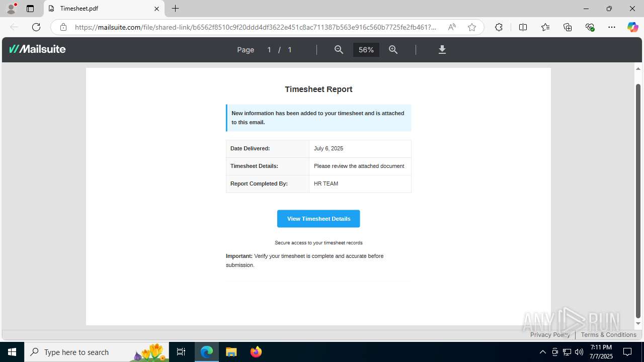Open browser Extensions menu

[x=499, y=27]
